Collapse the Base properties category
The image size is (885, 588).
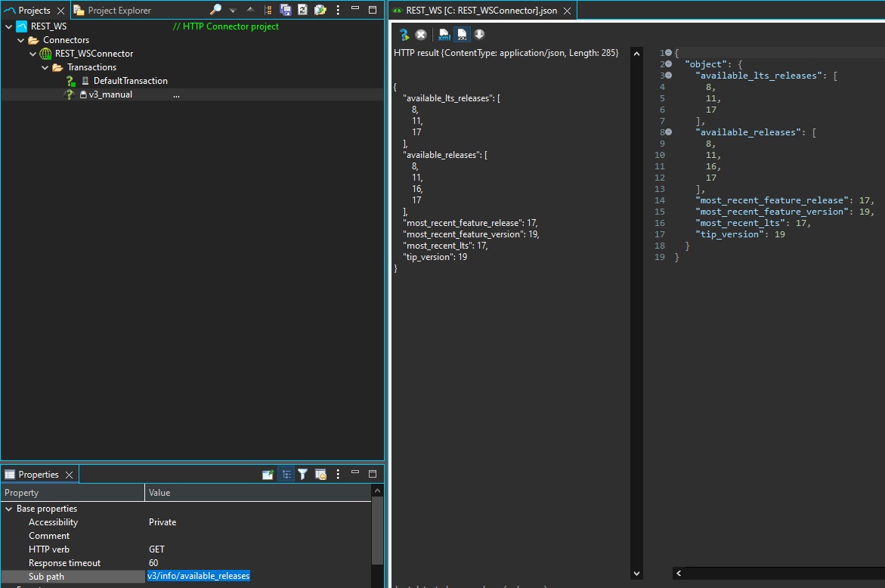click(8, 509)
